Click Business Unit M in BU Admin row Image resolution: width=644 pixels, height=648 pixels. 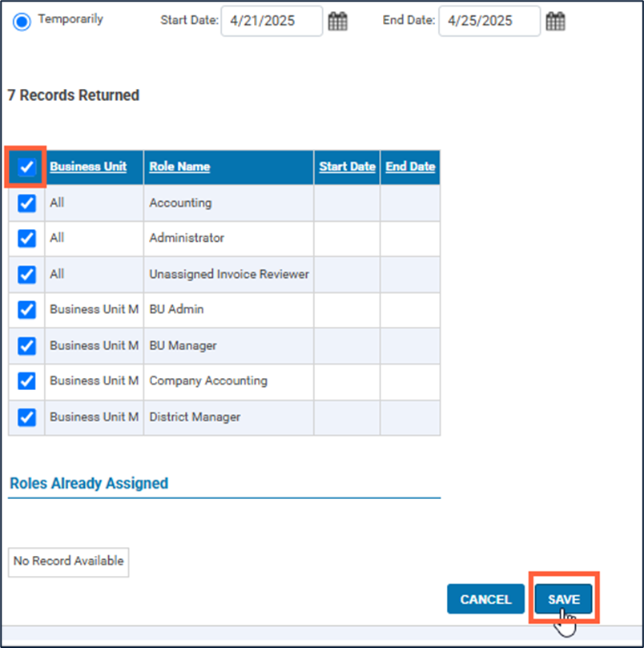point(95,309)
